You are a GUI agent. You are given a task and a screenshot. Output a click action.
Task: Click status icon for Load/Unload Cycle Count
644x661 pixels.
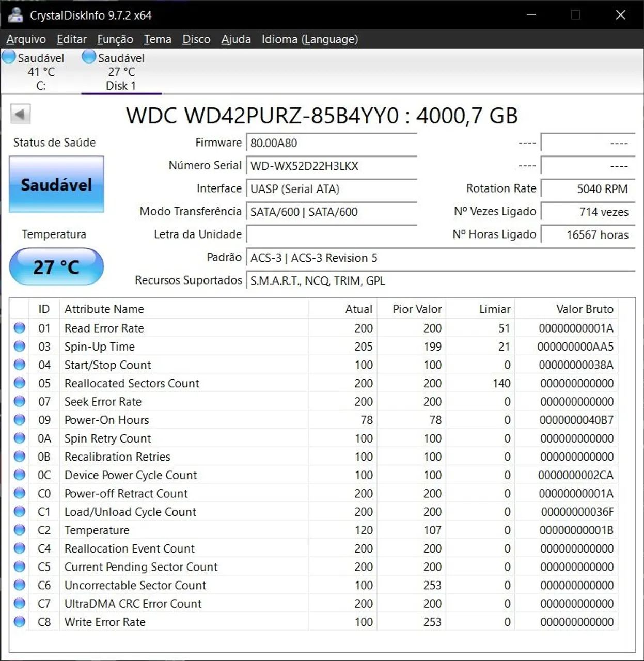click(x=20, y=511)
